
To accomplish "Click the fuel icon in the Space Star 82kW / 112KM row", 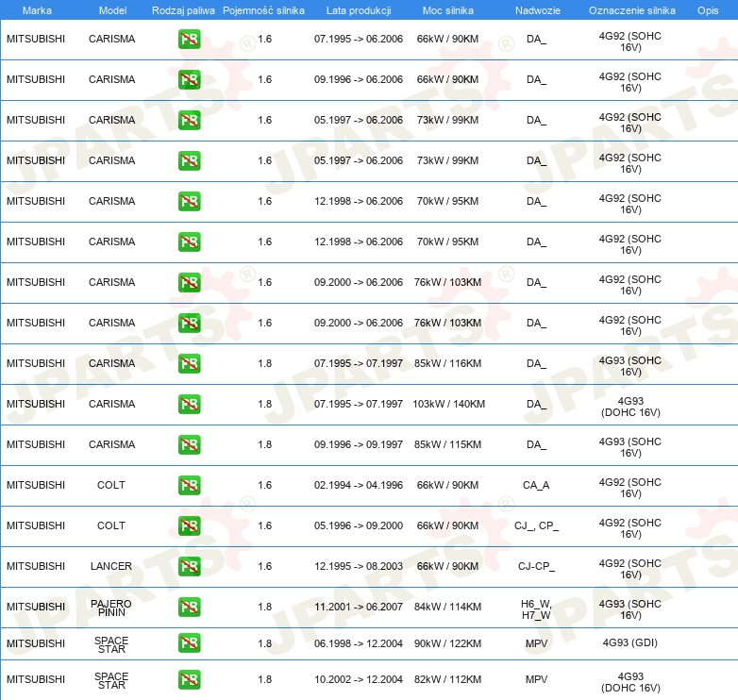I will point(189,680).
